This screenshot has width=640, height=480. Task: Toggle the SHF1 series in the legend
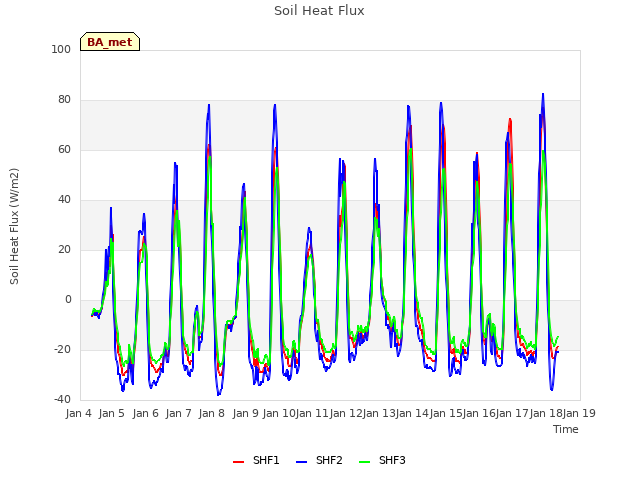tap(256, 460)
